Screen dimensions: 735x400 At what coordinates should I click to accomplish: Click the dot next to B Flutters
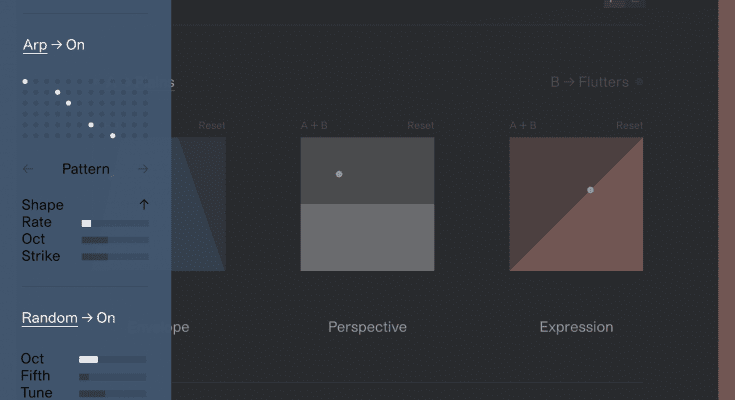[640, 82]
